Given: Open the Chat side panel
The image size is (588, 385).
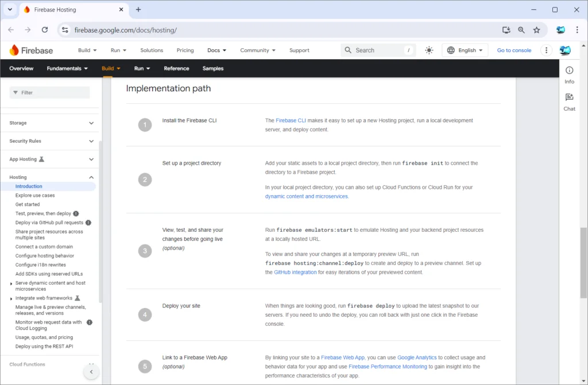Looking at the screenshot, I should click(569, 102).
